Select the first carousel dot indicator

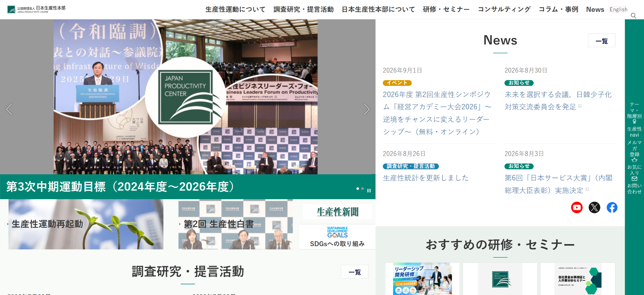point(358,188)
